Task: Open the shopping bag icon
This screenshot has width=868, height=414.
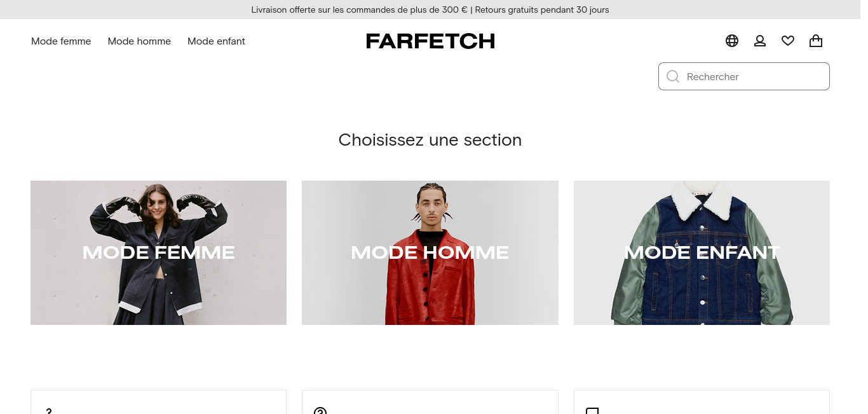Action: [816, 41]
